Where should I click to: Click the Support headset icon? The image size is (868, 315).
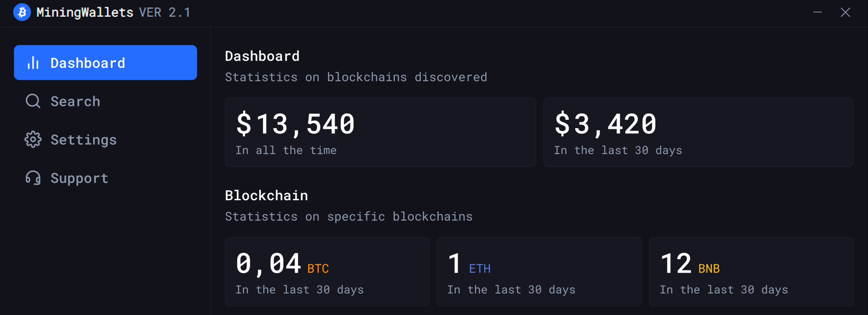tap(33, 178)
